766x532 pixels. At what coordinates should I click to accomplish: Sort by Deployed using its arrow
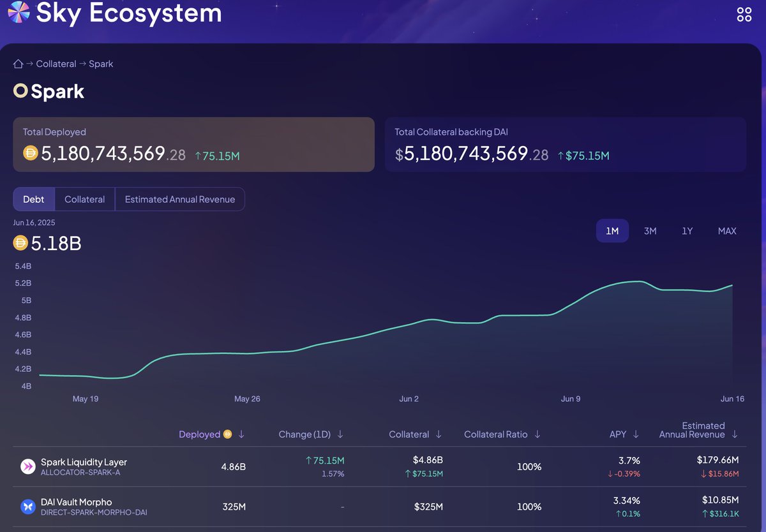[241, 434]
